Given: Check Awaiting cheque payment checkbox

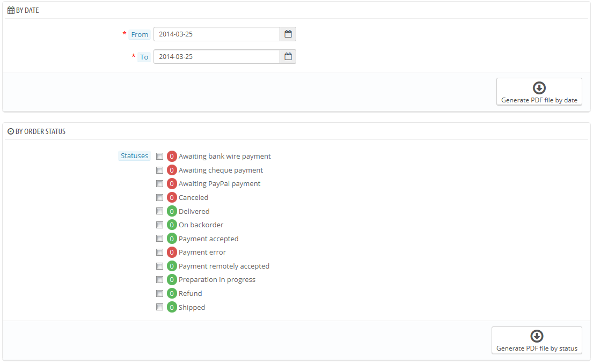Looking at the screenshot, I should tap(159, 170).
